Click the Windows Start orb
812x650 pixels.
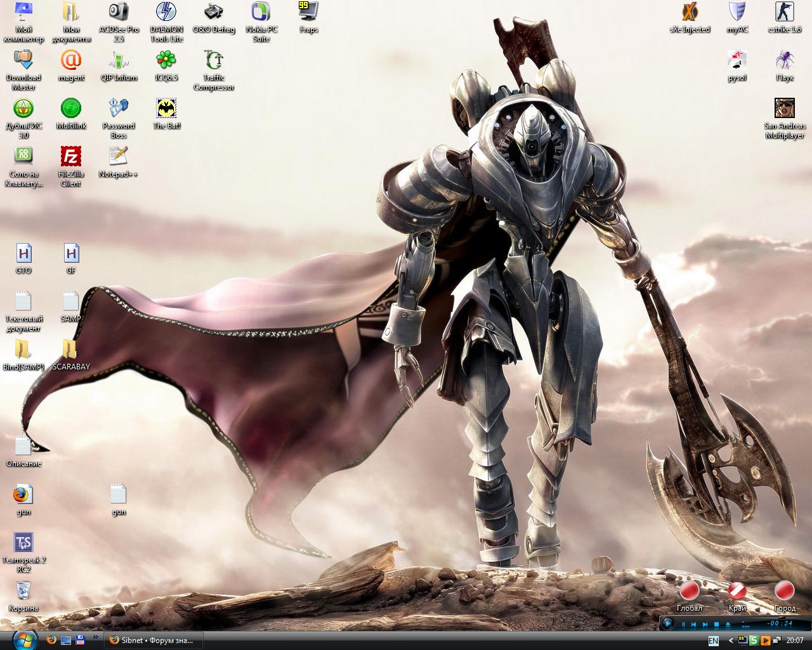click(x=25, y=640)
